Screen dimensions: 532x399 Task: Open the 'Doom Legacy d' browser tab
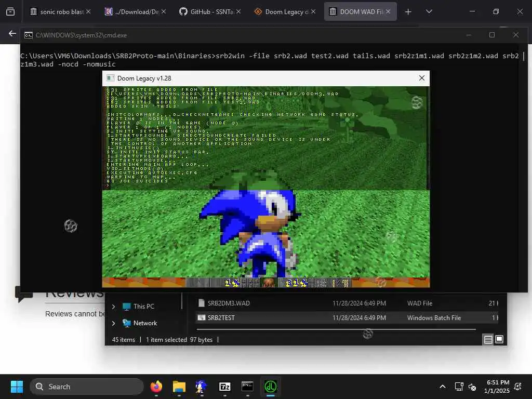click(285, 11)
